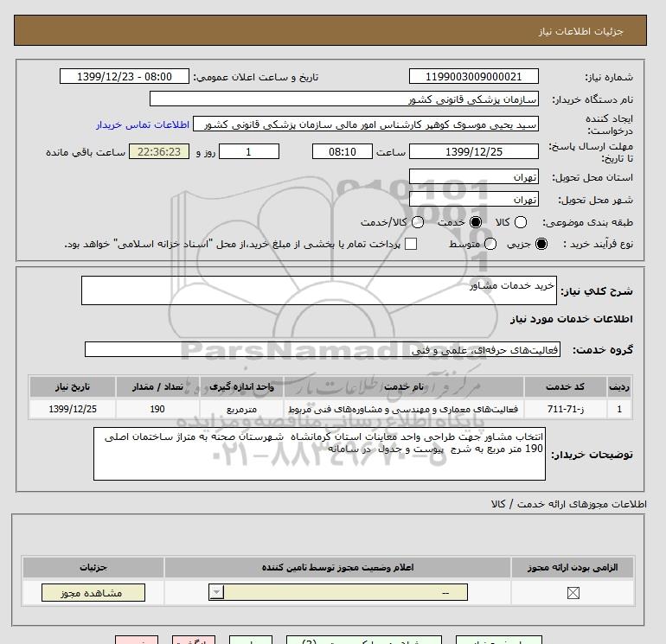This screenshot has height=644, width=666.
Task: Click the جزئیات column header in permits table
Action: [93, 567]
